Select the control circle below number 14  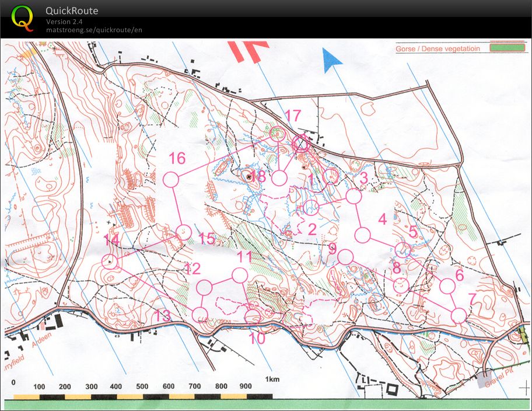pos(110,262)
